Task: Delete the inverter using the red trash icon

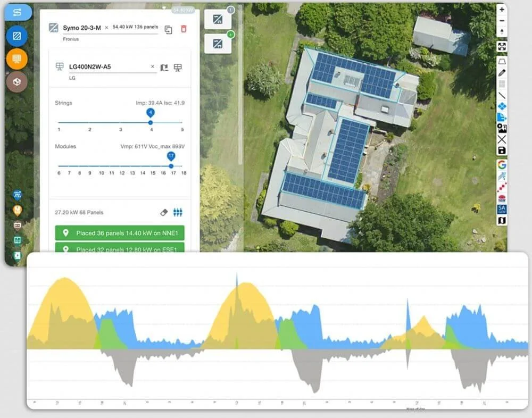Action: (184, 30)
